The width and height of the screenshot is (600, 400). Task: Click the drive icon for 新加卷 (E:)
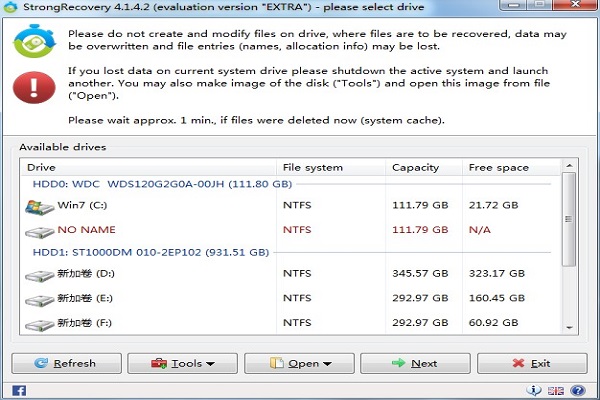click(39, 300)
